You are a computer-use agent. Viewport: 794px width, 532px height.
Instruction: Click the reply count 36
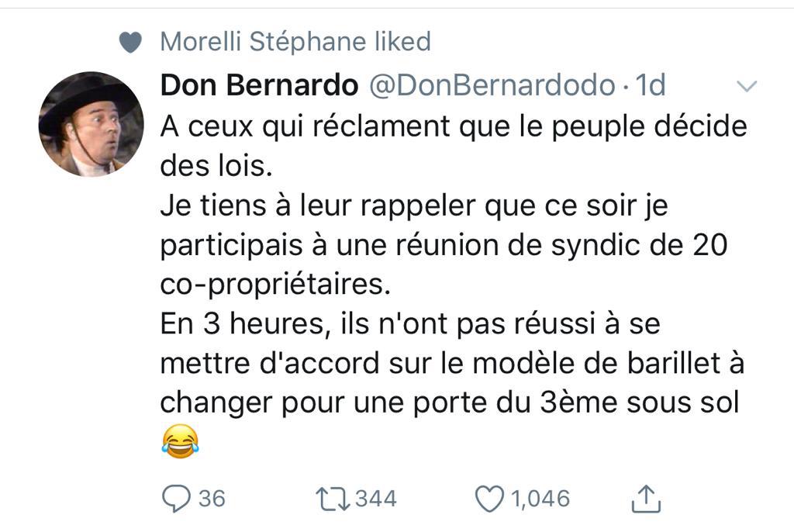point(212,499)
